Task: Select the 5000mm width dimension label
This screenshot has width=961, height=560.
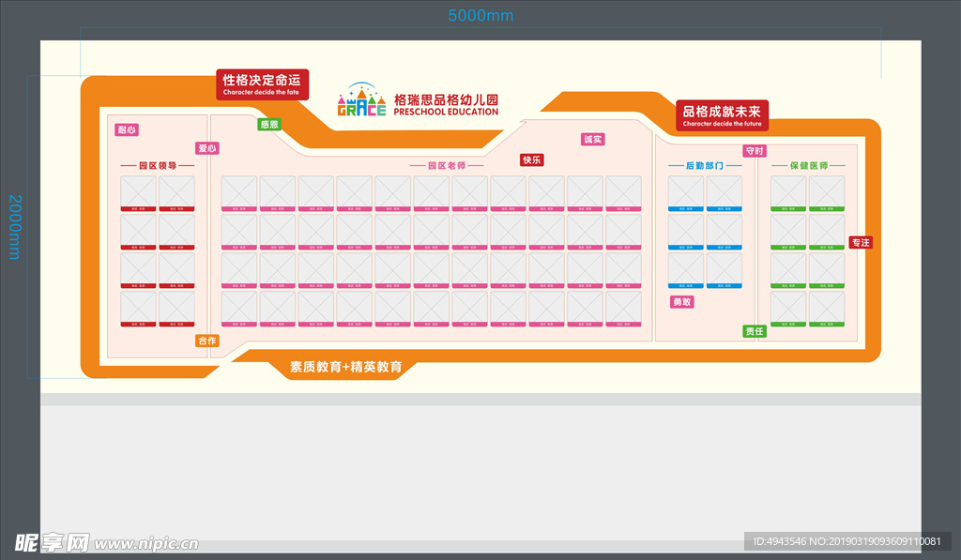Action: click(x=480, y=15)
